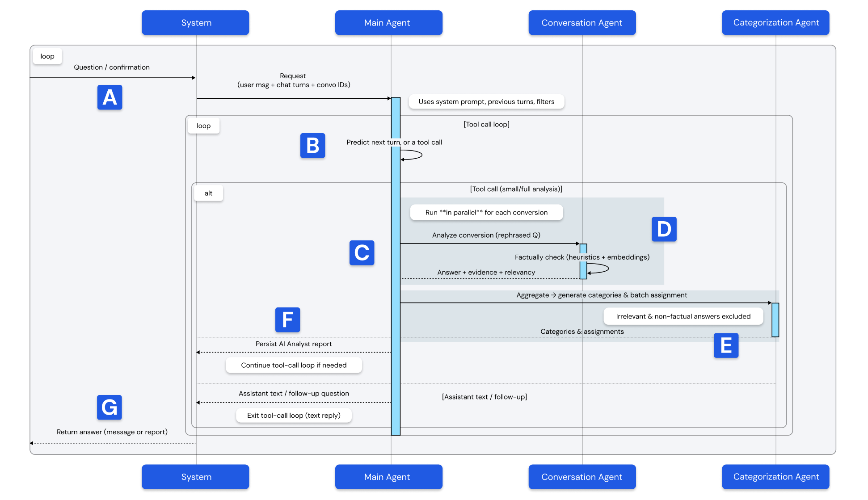Click the 'loop' label of the Tool call loop frame
868x500 pixels.
[x=203, y=126]
